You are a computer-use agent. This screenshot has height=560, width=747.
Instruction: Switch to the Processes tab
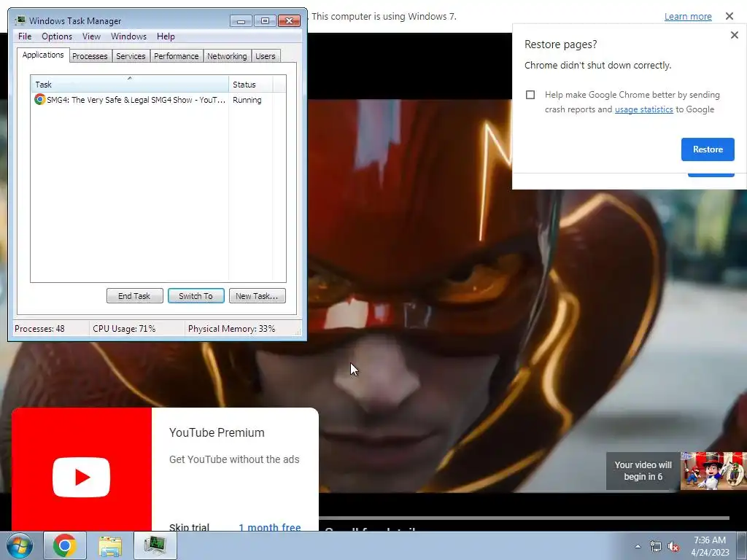tap(90, 56)
